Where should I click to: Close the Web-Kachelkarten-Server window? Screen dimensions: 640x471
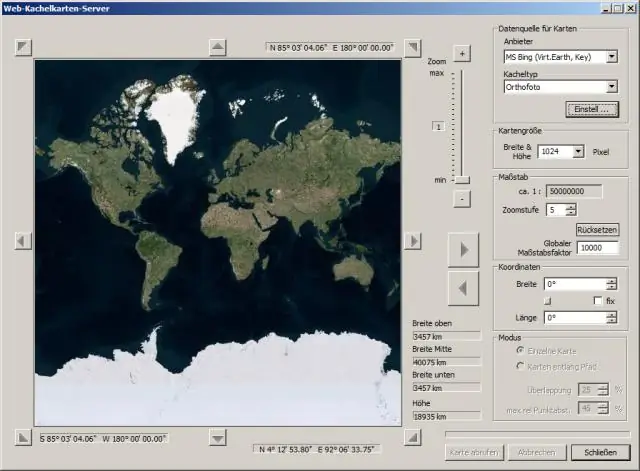tap(631, 8)
